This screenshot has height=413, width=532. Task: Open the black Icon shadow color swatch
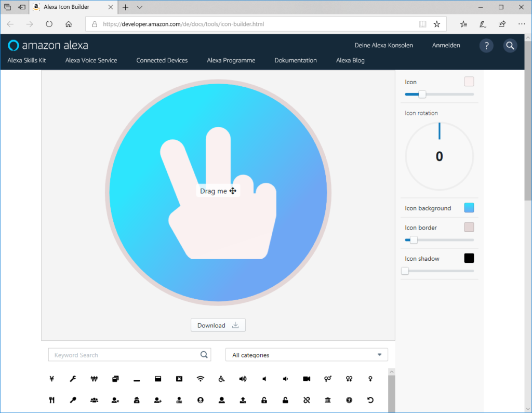[469, 258]
